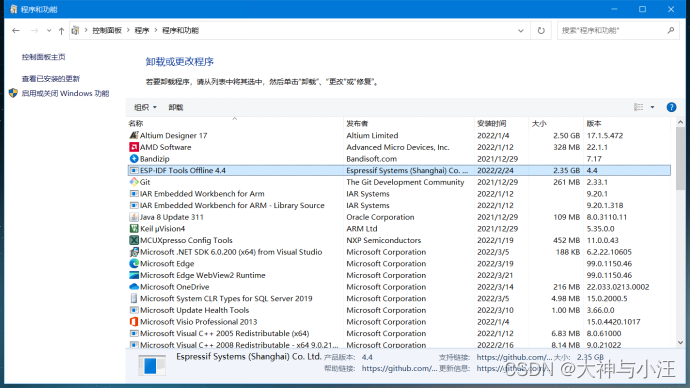This screenshot has height=388, width=691.
Task: Sort by the 版本 column header
Action: tap(628, 123)
